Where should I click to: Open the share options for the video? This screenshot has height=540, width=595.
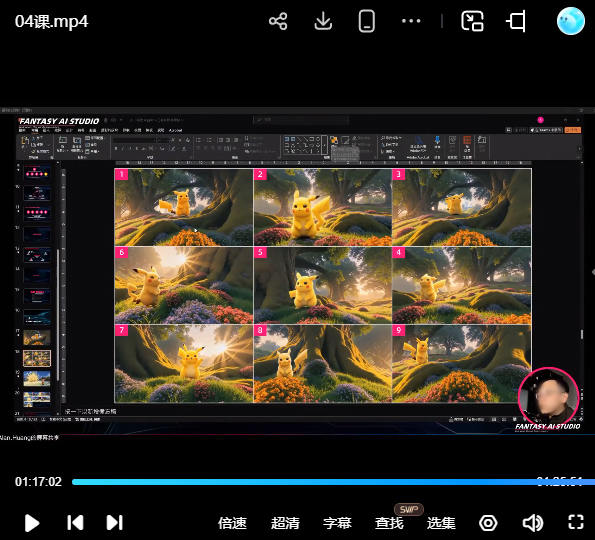pos(278,21)
